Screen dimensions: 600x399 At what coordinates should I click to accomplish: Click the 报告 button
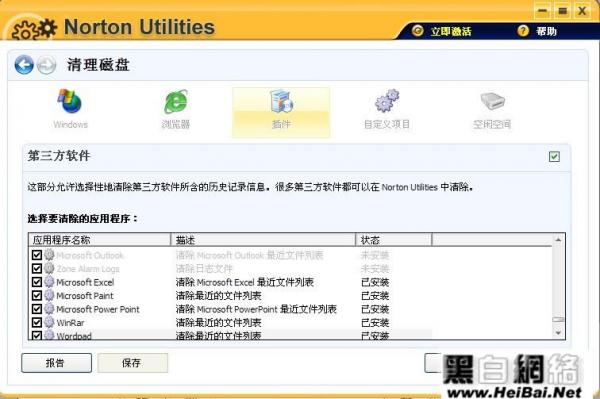point(56,363)
